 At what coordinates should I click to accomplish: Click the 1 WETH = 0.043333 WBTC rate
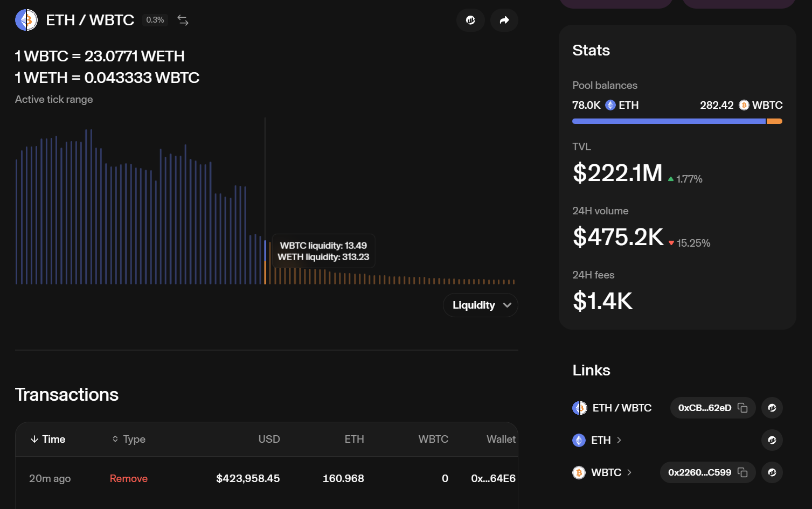click(107, 78)
